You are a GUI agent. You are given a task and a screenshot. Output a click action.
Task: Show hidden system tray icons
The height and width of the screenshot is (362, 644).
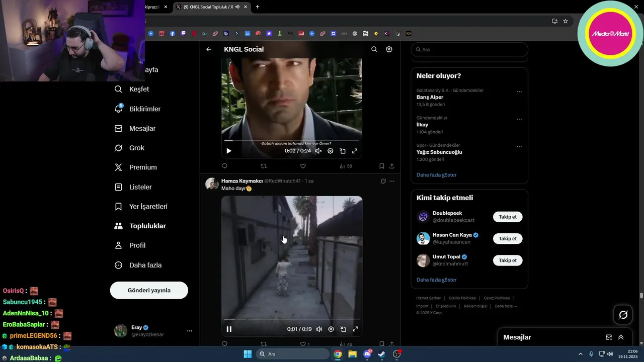580,354
